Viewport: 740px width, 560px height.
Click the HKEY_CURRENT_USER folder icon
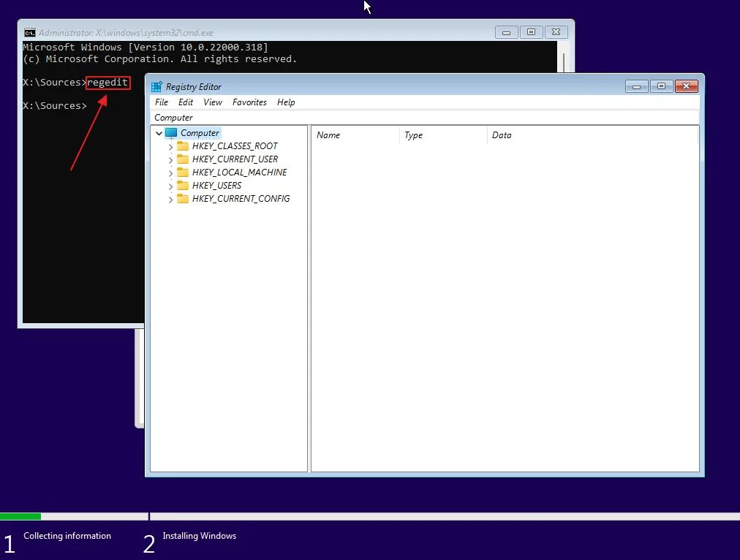[183, 159]
